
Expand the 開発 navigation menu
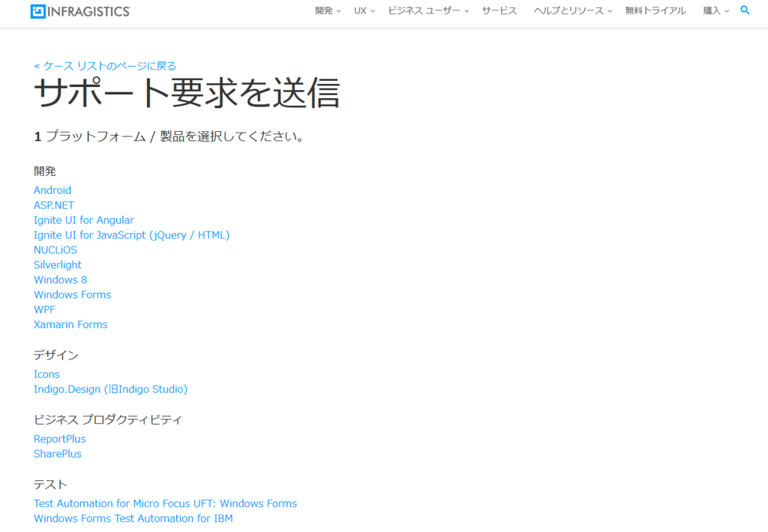(x=328, y=10)
